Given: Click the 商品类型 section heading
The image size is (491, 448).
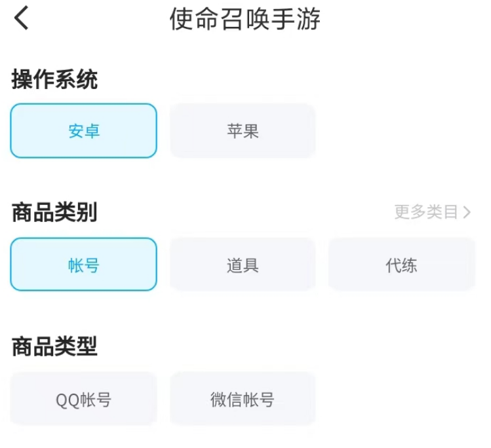Looking at the screenshot, I should (54, 346).
